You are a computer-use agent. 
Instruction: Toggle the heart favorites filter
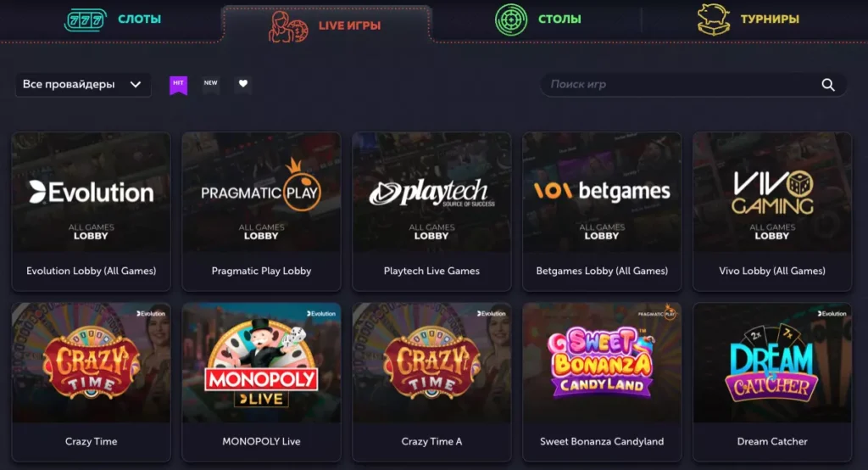(x=243, y=84)
